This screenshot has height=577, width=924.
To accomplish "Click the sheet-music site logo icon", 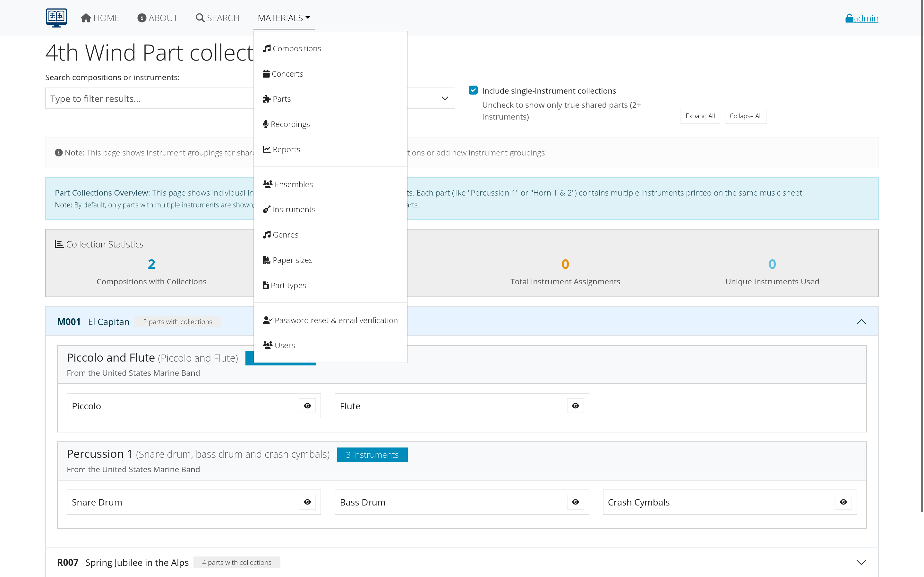I will 56,17.
